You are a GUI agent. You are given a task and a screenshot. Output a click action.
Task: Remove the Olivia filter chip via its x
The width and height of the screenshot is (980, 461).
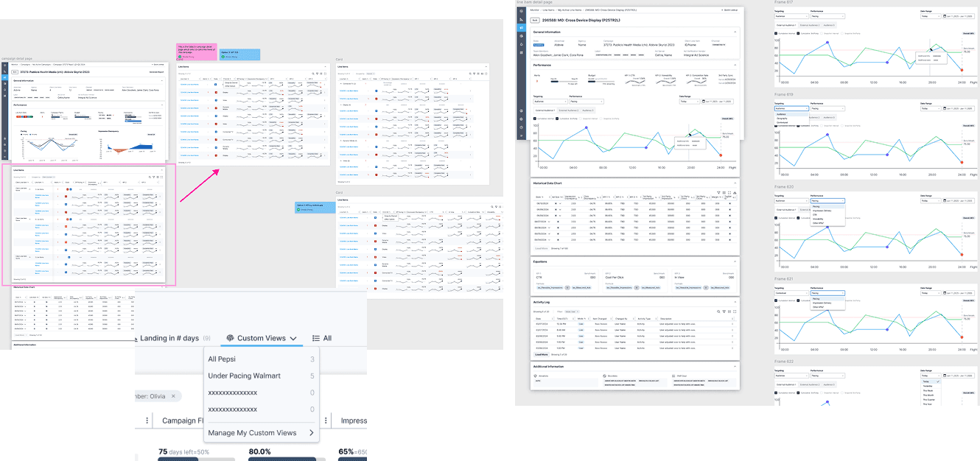coord(174,396)
